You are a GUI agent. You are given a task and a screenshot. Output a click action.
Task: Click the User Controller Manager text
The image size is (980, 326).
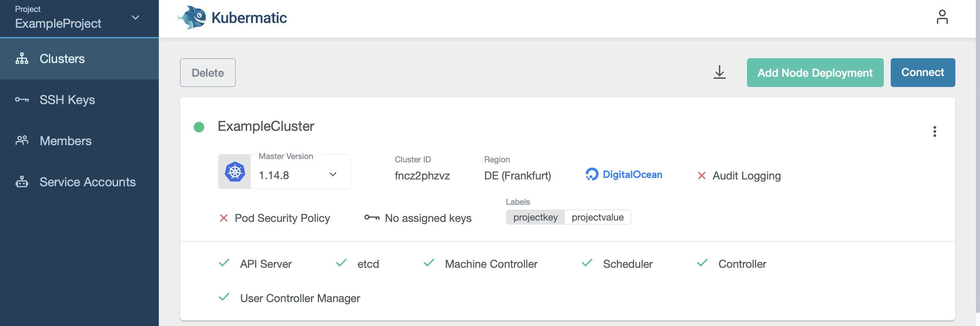(x=300, y=298)
